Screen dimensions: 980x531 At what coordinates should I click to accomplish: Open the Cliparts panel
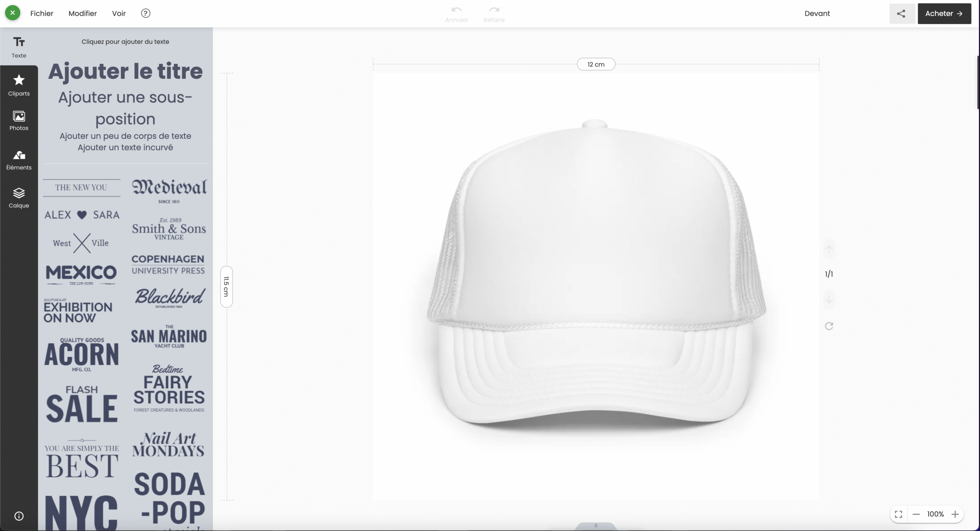coord(19,85)
